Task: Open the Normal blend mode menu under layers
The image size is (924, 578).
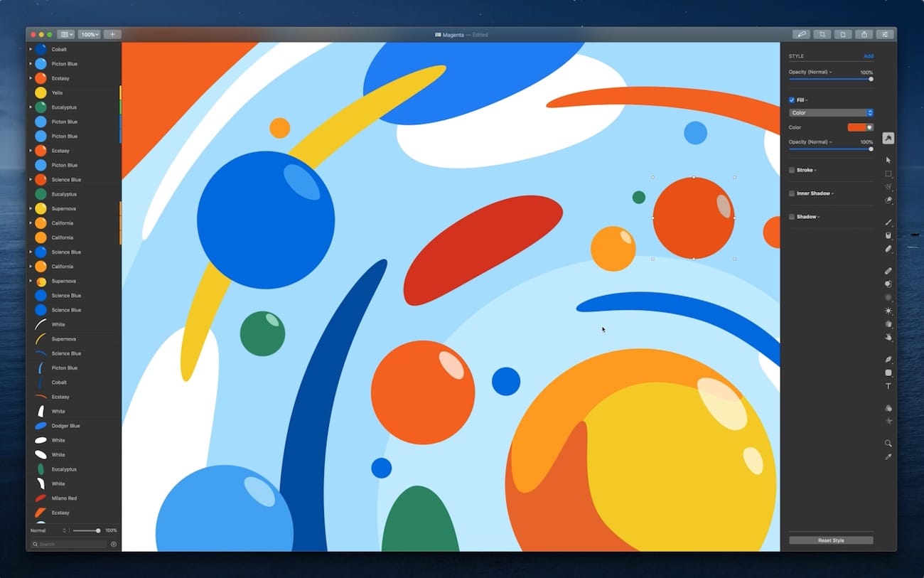Action: [48, 530]
